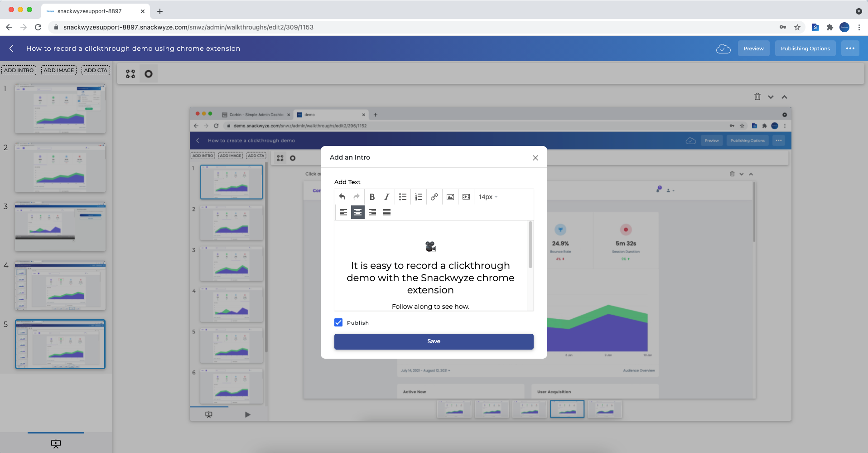This screenshot has height=453, width=868.
Task: Reload the browser page
Action: click(x=38, y=27)
